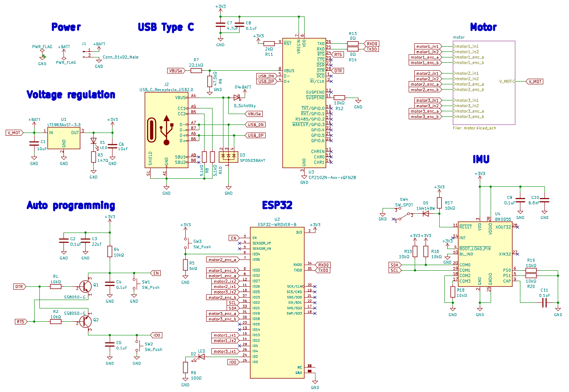The width and height of the screenshot is (569, 392).
Task: Select the R4 10kΩ pull-up resistor
Action: click(110, 251)
